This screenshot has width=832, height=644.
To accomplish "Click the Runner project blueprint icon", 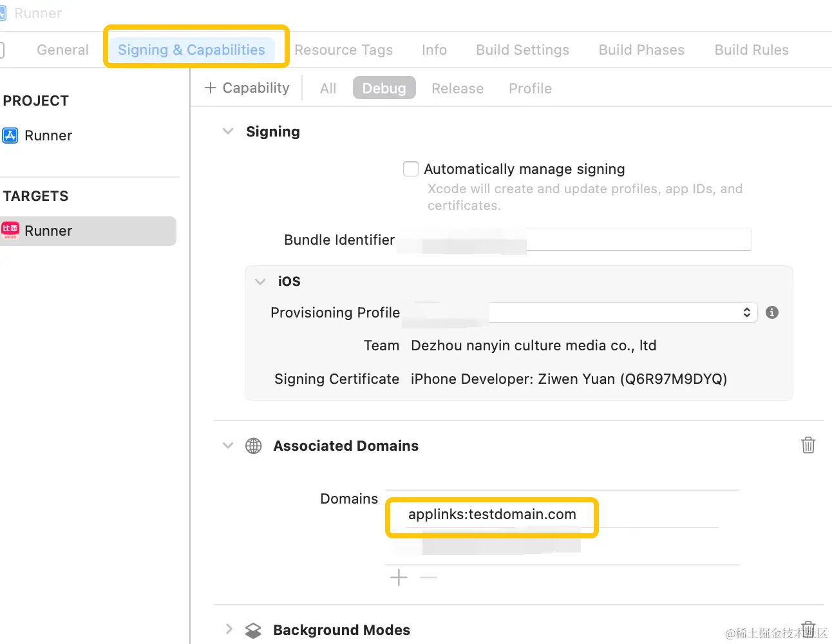I will tap(10, 135).
